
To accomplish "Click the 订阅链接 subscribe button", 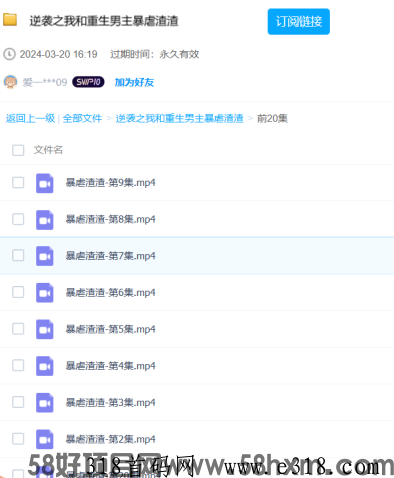I will point(299,22).
